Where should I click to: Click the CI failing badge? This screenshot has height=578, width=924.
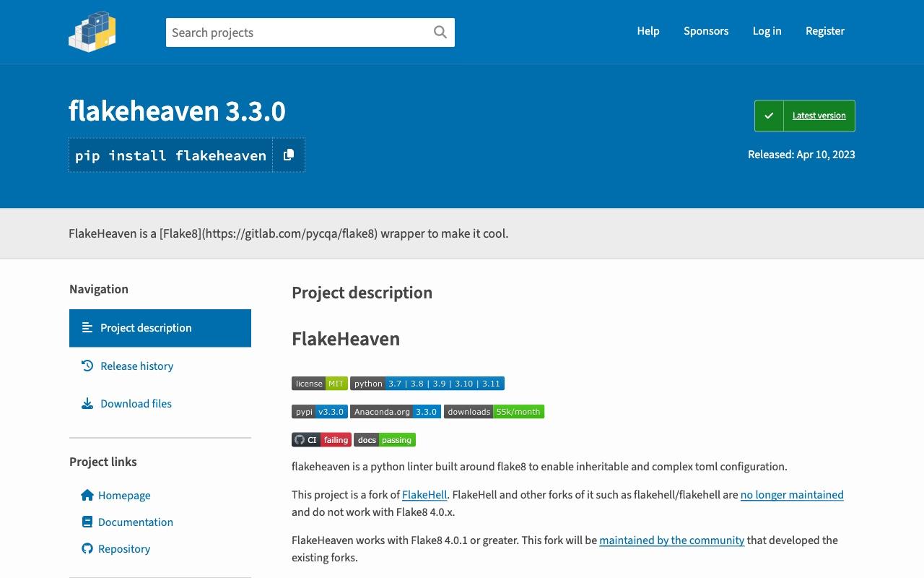click(321, 439)
